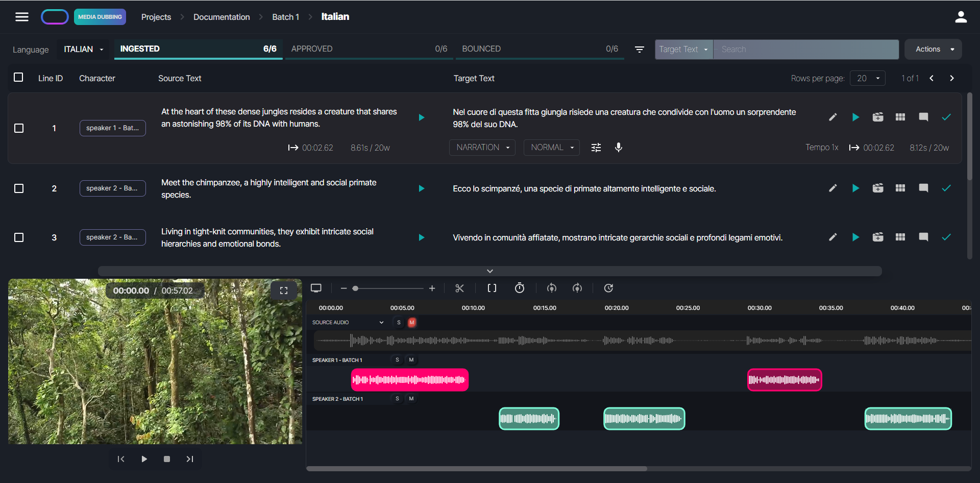Image resolution: width=980 pixels, height=483 pixels.
Task: Click the stopwatch timer icon in timeline toolbar
Action: 519,288
